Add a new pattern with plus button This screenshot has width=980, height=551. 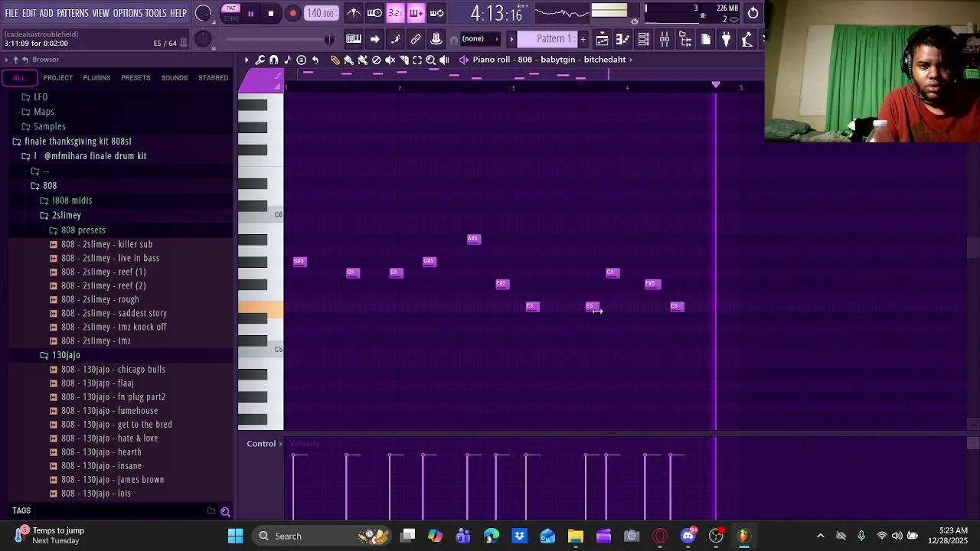(x=583, y=39)
